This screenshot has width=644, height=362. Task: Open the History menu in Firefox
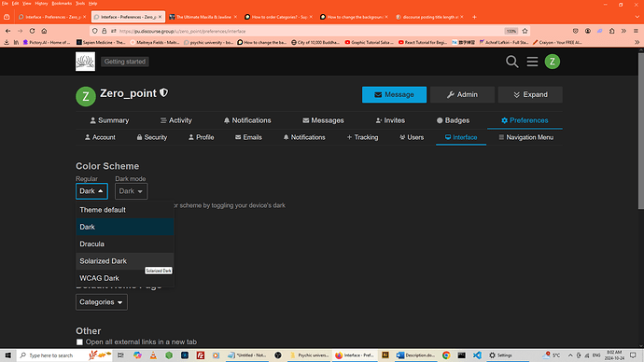(x=41, y=4)
